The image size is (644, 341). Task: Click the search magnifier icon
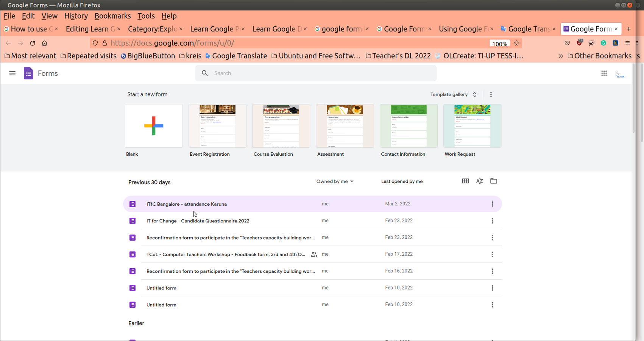click(205, 73)
